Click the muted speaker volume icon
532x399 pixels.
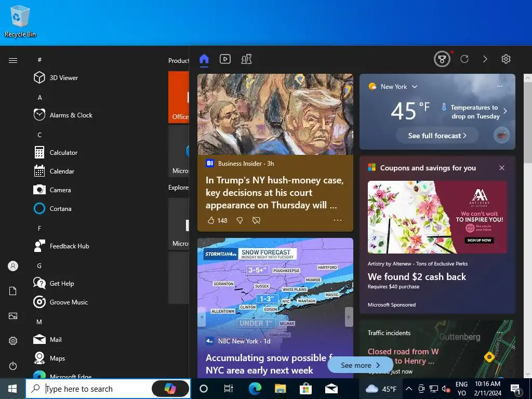446,389
